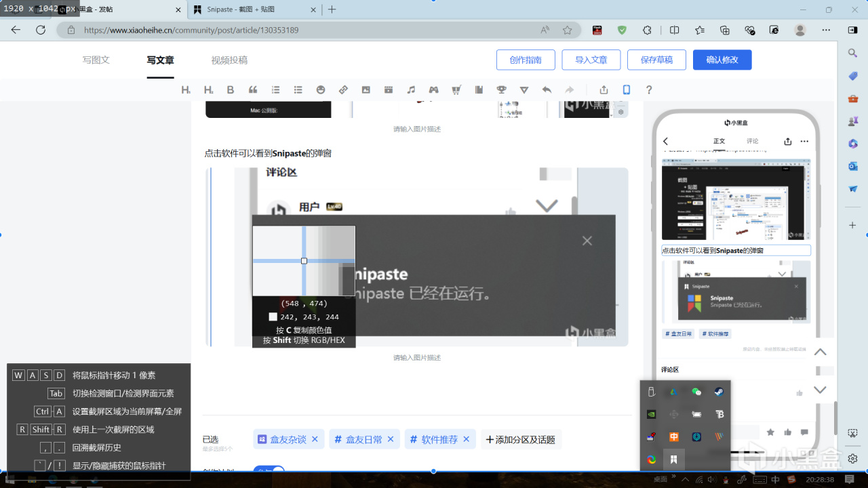This screenshot has width=868, height=488.
Task: Click the browser back button
Action: tap(16, 30)
